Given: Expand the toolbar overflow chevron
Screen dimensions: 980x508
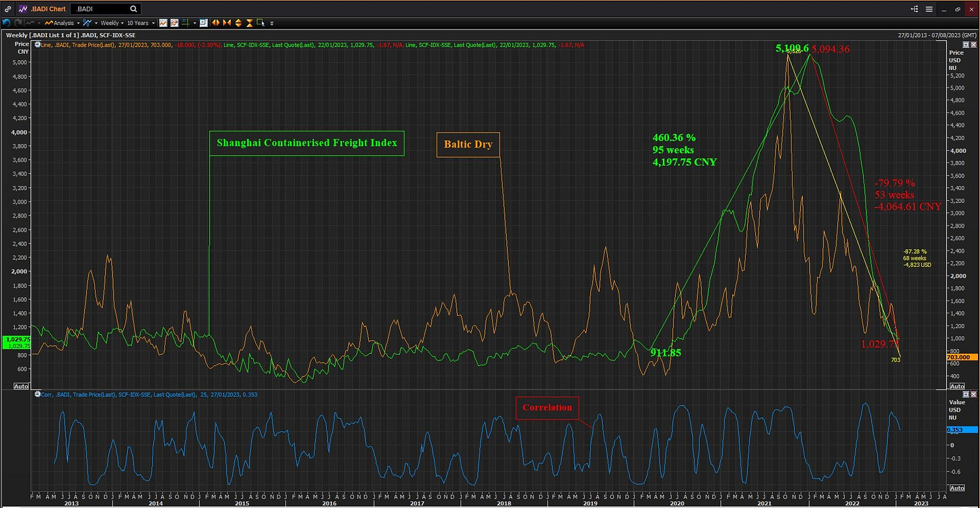Looking at the screenshot, I should [272, 24].
